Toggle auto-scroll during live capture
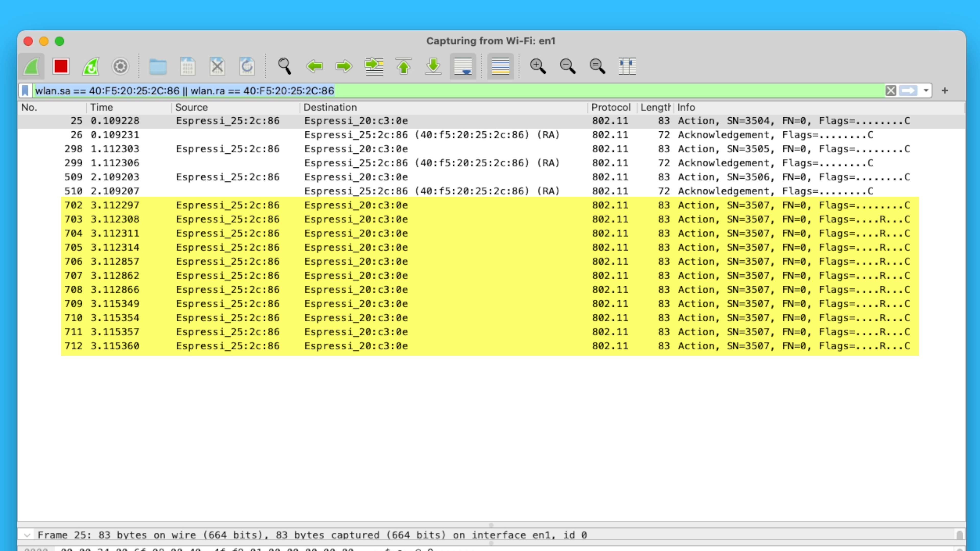This screenshot has height=551, width=980. [463, 67]
